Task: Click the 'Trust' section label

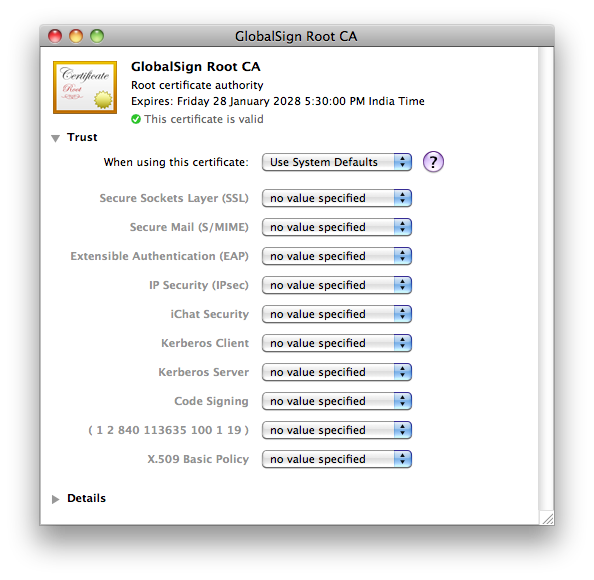Action: tap(82, 137)
